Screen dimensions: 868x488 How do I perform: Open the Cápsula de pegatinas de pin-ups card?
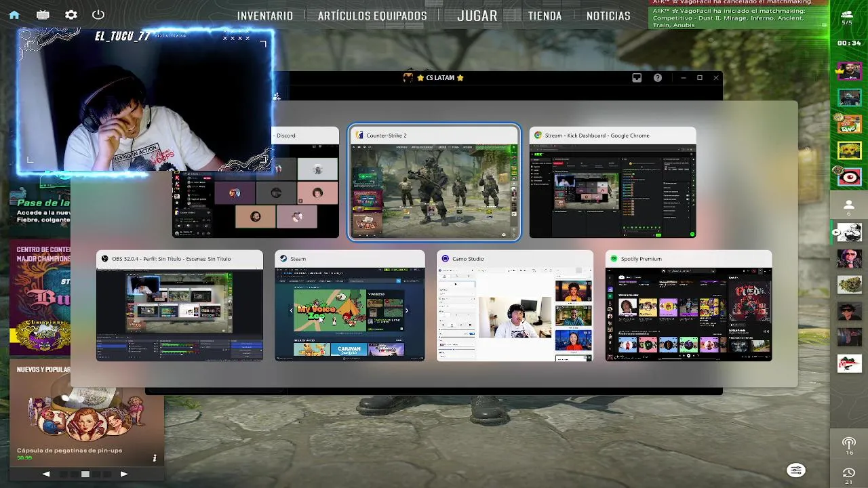coord(86,413)
